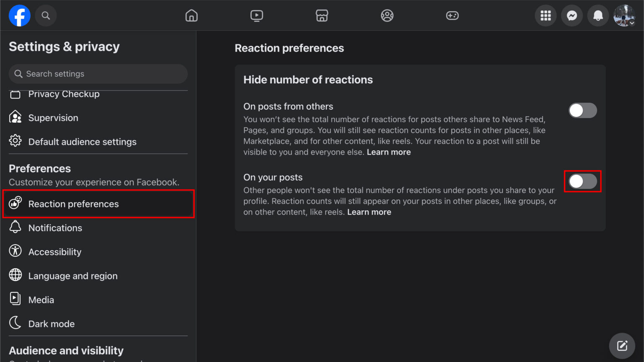Open the notifications panel
This screenshot has height=362, width=644.
click(x=598, y=16)
